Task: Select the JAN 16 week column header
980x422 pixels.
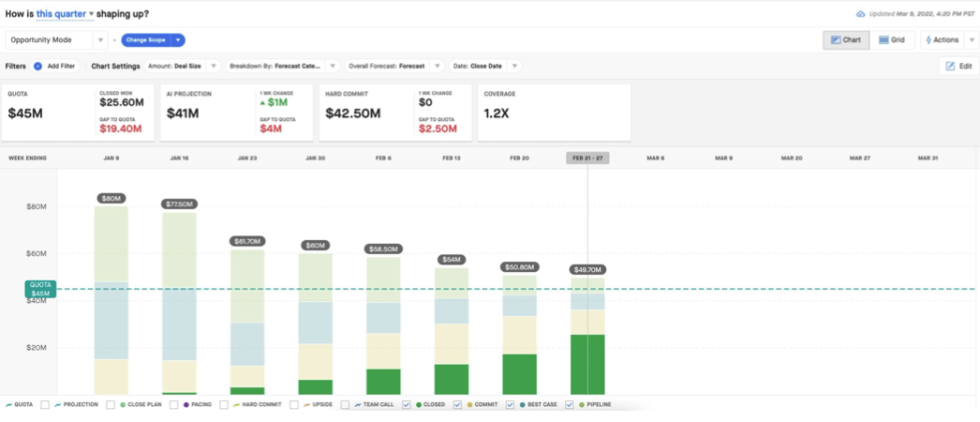Action: click(179, 158)
